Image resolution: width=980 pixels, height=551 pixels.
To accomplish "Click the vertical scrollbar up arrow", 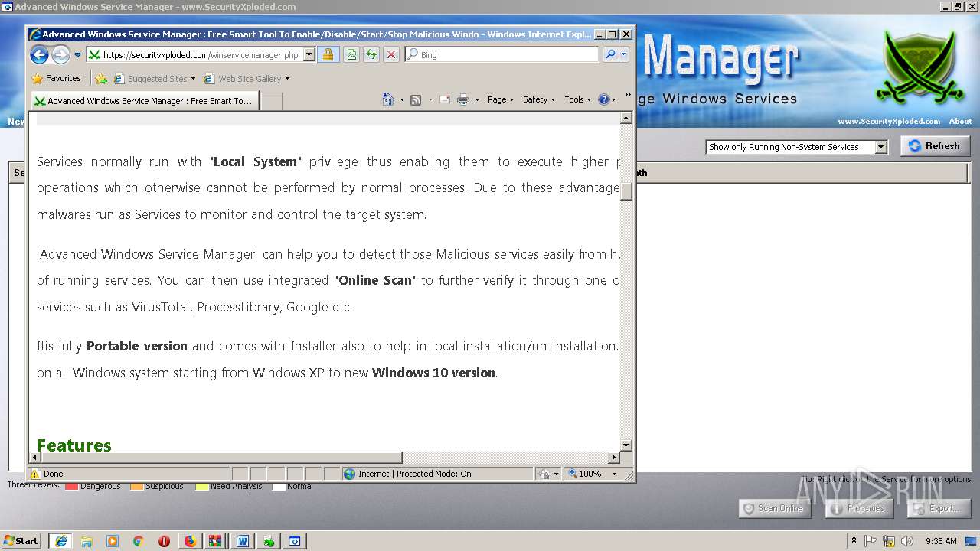I will tap(626, 118).
